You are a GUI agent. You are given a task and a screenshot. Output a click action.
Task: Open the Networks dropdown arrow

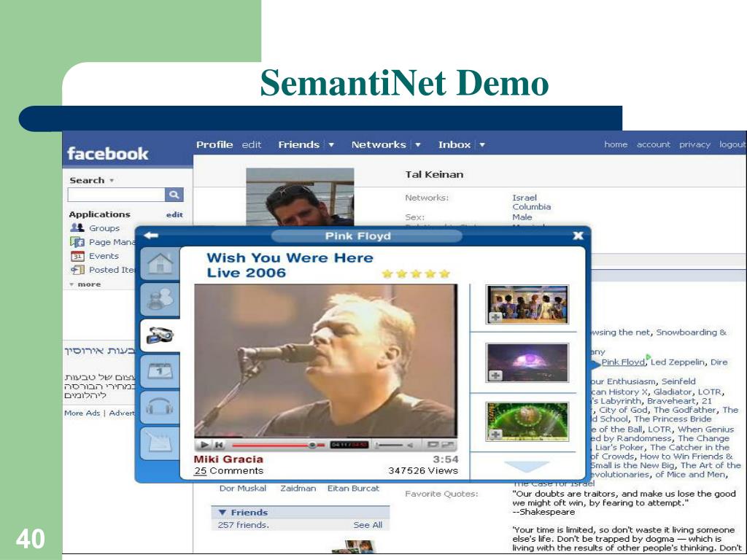click(418, 145)
